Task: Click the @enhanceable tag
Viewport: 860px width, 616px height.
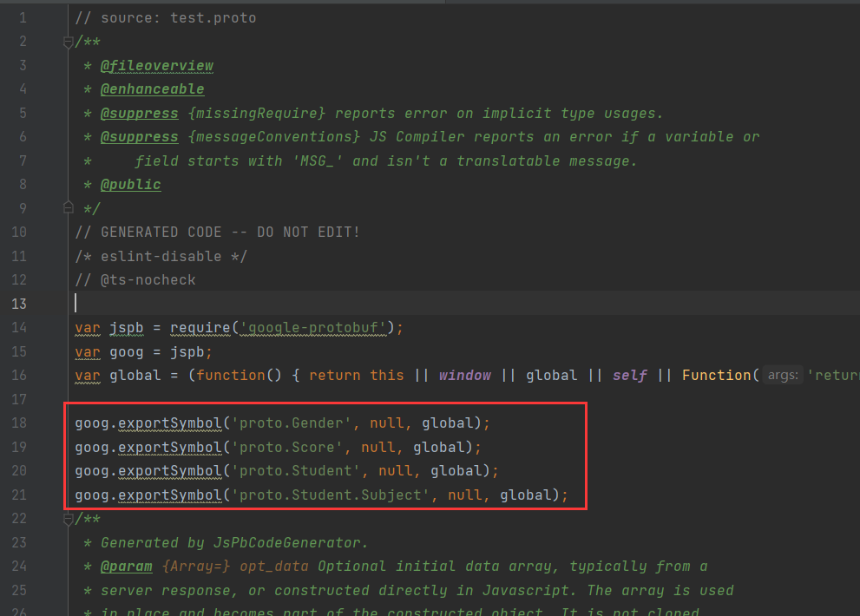Action: (x=153, y=88)
